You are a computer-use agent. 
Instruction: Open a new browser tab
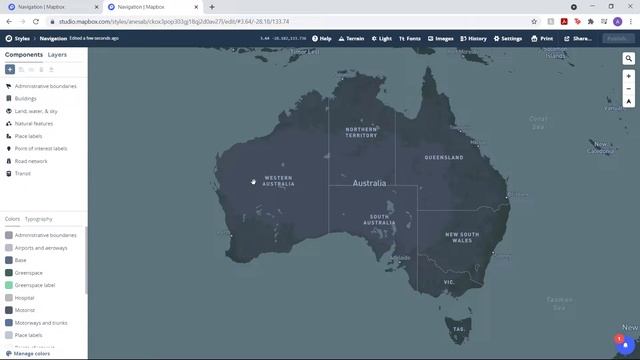tap(212, 7)
